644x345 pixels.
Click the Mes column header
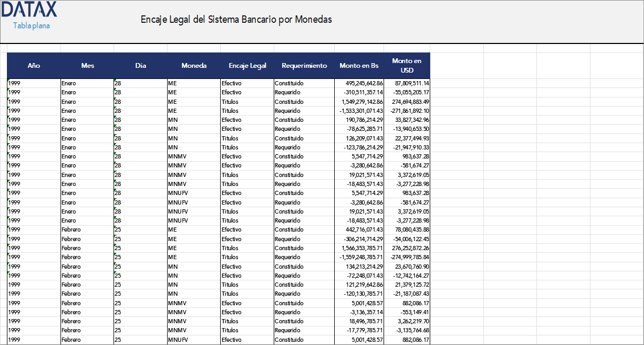point(88,65)
